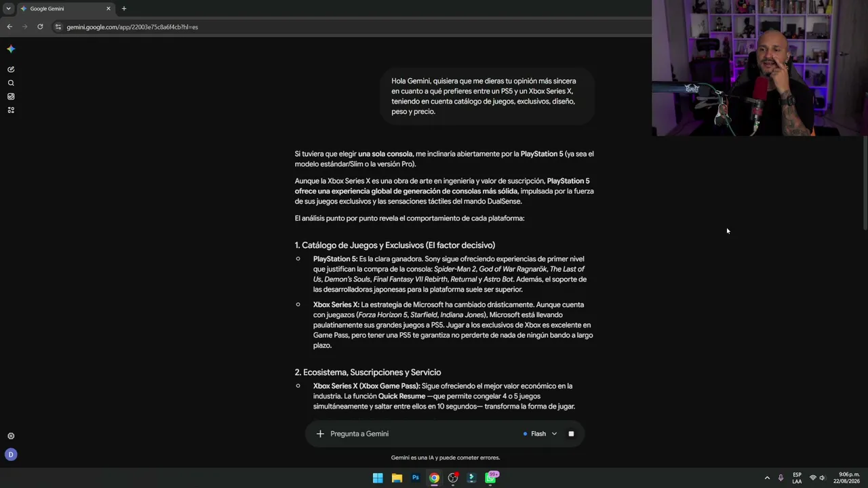Click the disclaimer 'Gemini es una IA y puede cometer errores.'

point(446,457)
